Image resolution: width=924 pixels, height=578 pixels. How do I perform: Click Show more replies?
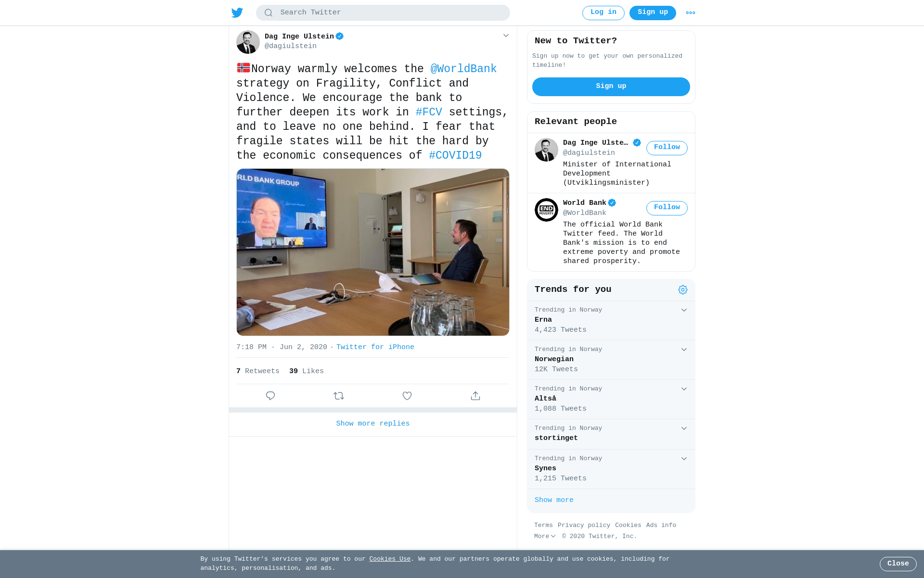373,424
